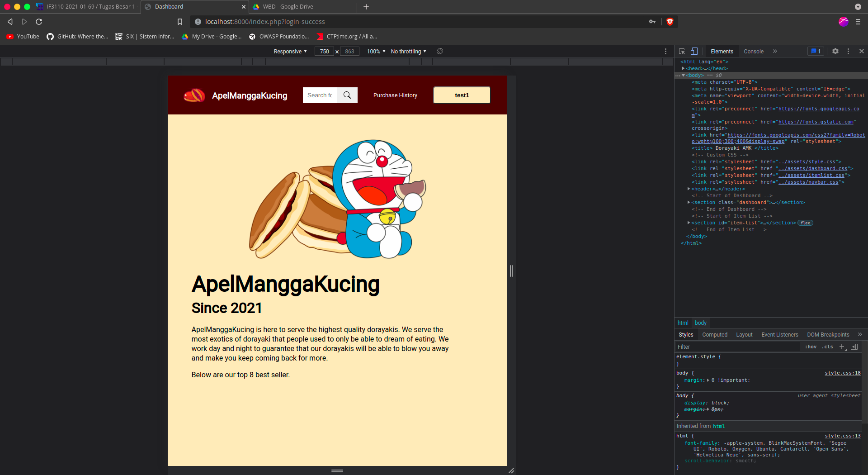
Task: Open the Computed tab
Action: tap(715, 335)
